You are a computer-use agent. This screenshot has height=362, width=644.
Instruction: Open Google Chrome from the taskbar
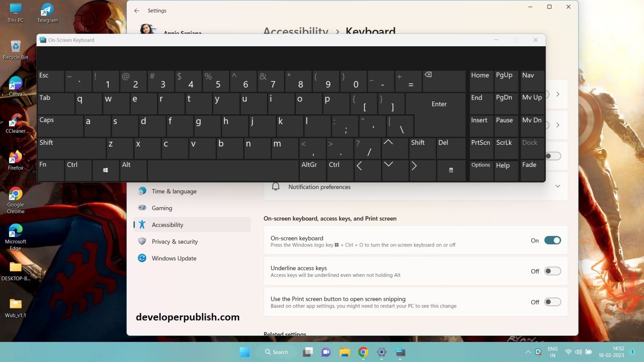363,352
